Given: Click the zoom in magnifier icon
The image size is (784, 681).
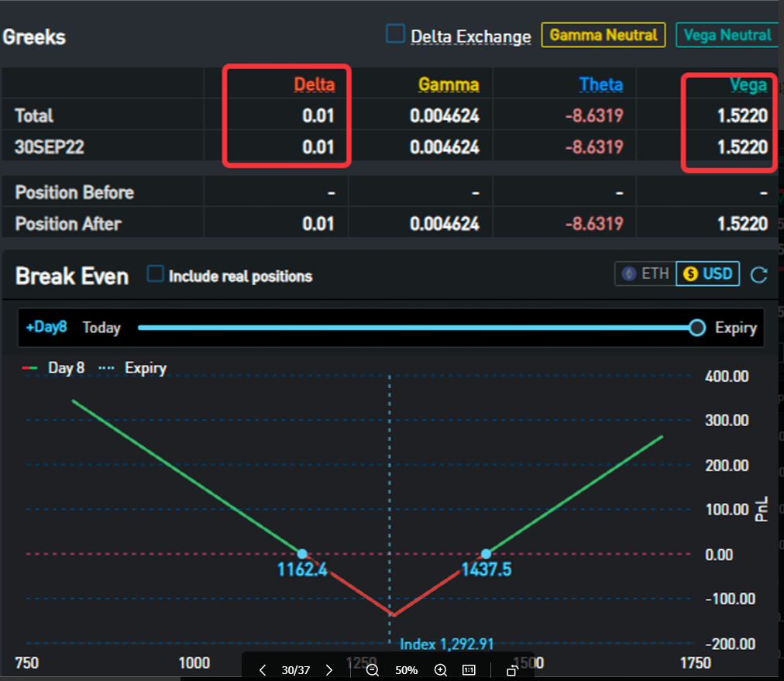Looking at the screenshot, I should click(441, 670).
